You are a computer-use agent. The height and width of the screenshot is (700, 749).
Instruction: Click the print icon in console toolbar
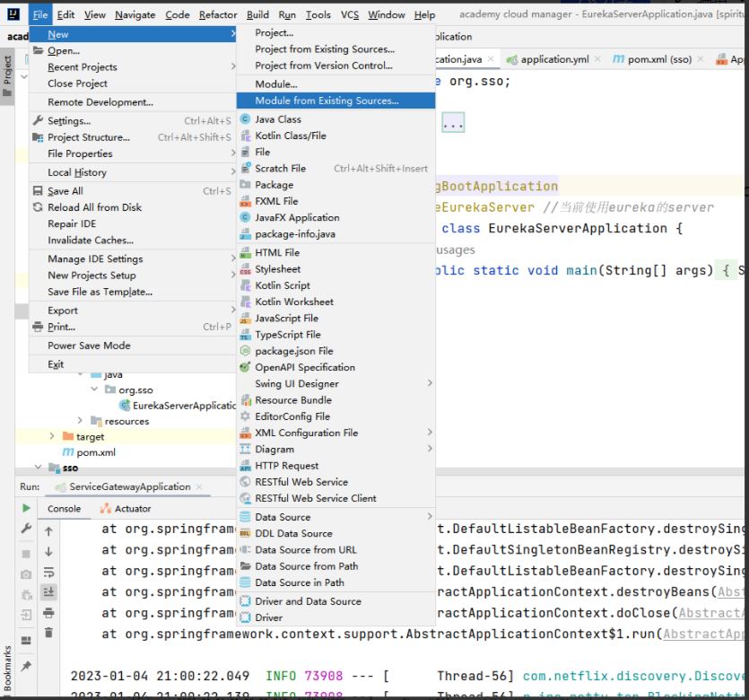coord(48,613)
